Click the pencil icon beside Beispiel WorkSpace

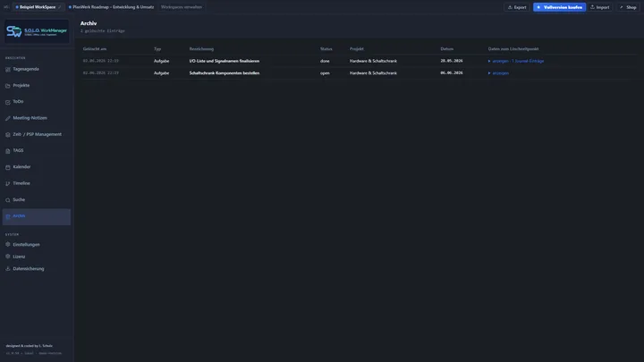click(x=60, y=7)
